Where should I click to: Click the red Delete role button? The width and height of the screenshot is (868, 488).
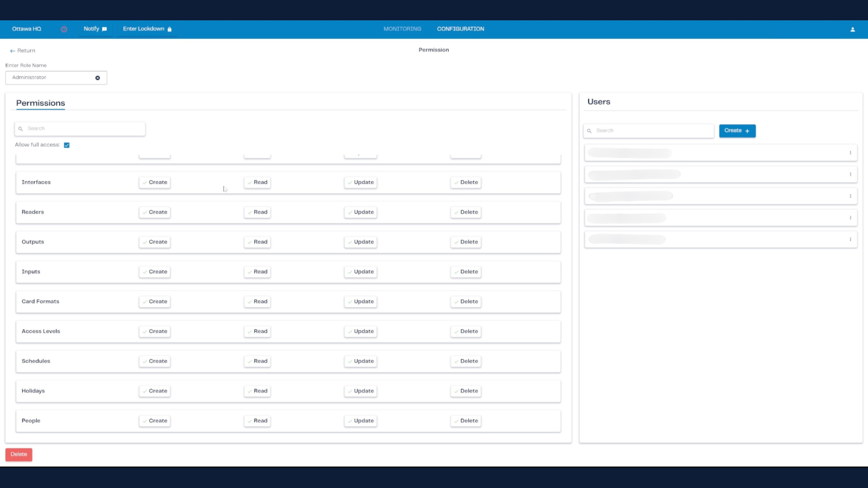(x=19, y=455)
